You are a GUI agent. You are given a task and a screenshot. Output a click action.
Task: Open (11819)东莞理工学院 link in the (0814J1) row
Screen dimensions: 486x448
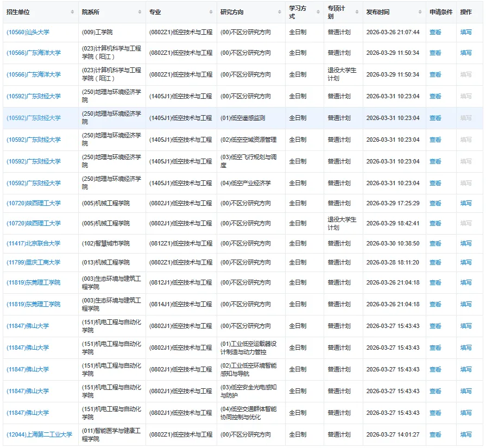(x=34, y=304)
